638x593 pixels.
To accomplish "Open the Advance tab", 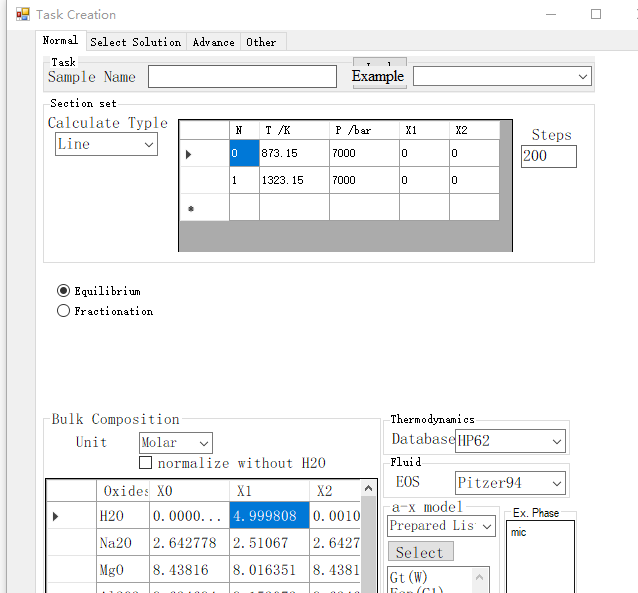I will pyautogui.click(x=213, y=42).
